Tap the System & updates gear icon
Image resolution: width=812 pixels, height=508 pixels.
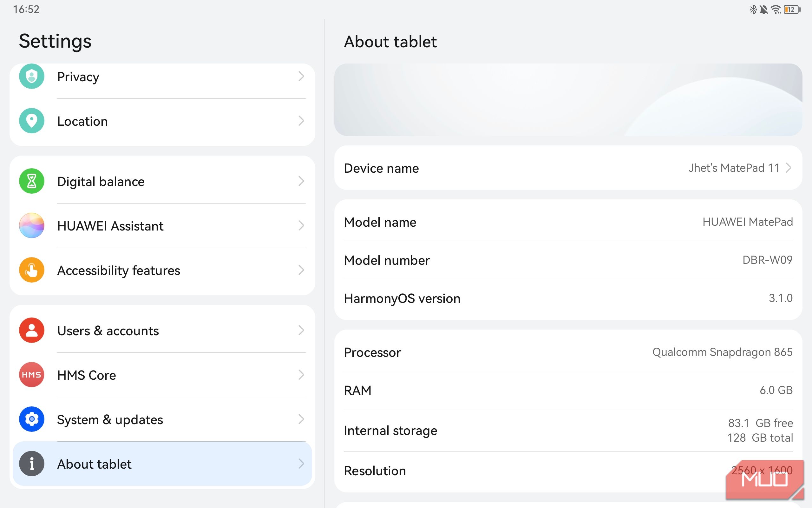point(31,419)
